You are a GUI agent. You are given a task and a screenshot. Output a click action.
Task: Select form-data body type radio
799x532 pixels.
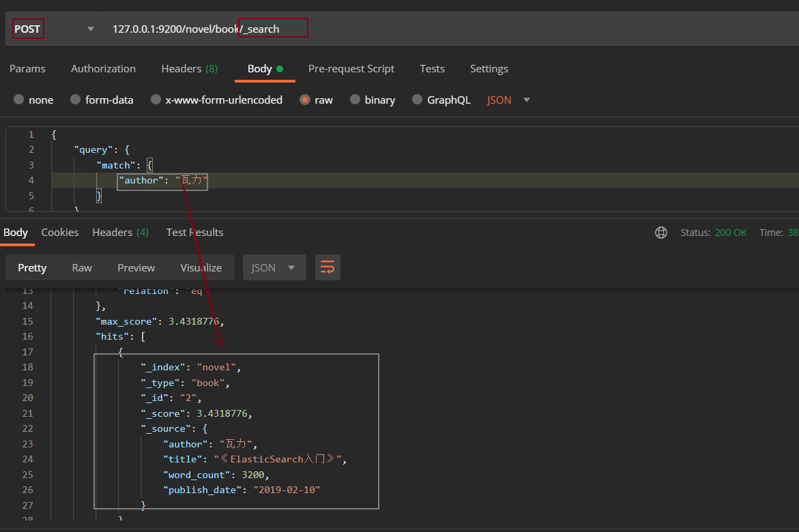pyautogui.click(x=75, y=100)
